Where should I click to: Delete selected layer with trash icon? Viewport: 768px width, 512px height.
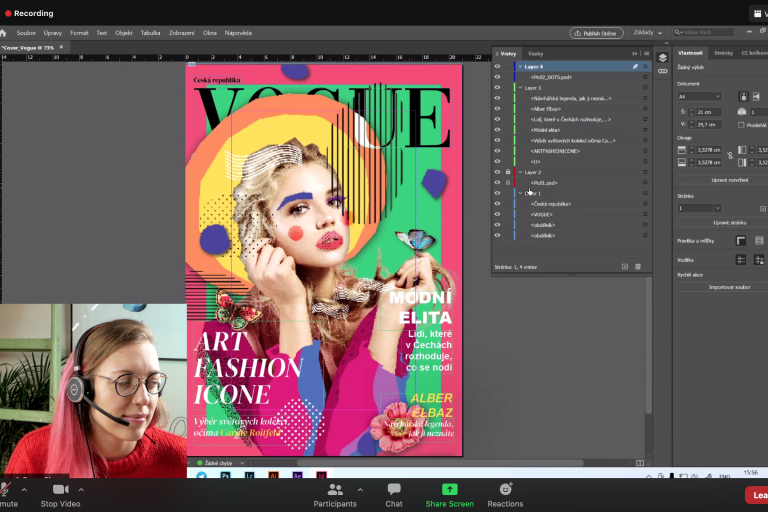pyautogui.click(x=638, y=266)
